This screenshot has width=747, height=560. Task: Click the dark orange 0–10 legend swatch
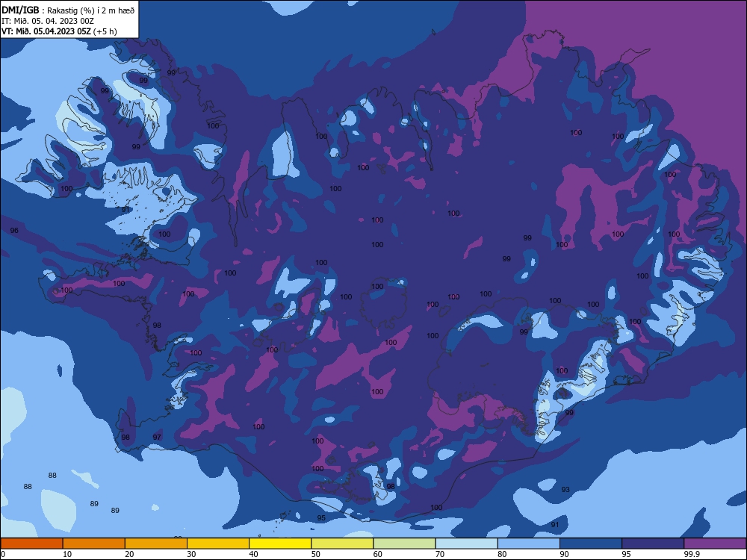tap(31, 544)
